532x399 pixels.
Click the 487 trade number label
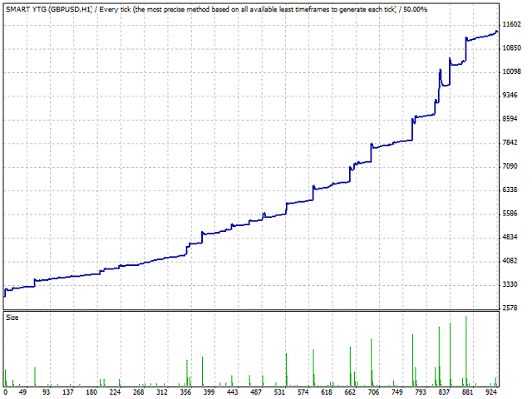point(256,392)
